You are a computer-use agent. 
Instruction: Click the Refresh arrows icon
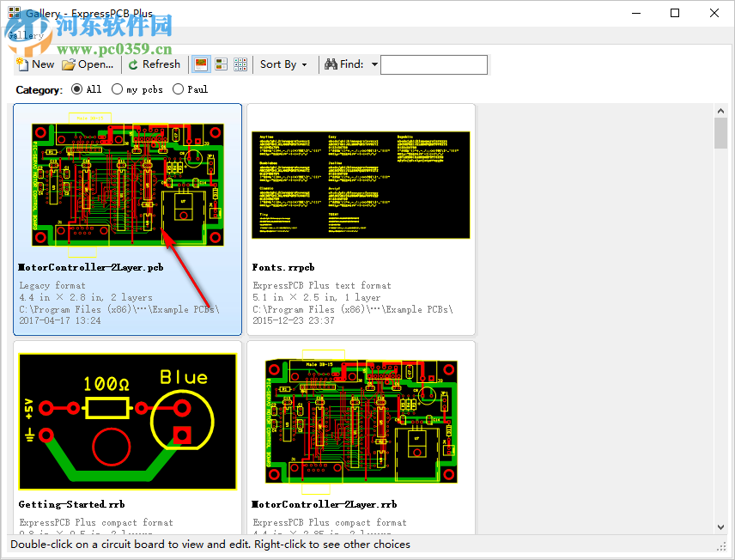click(x=134, y=64)
